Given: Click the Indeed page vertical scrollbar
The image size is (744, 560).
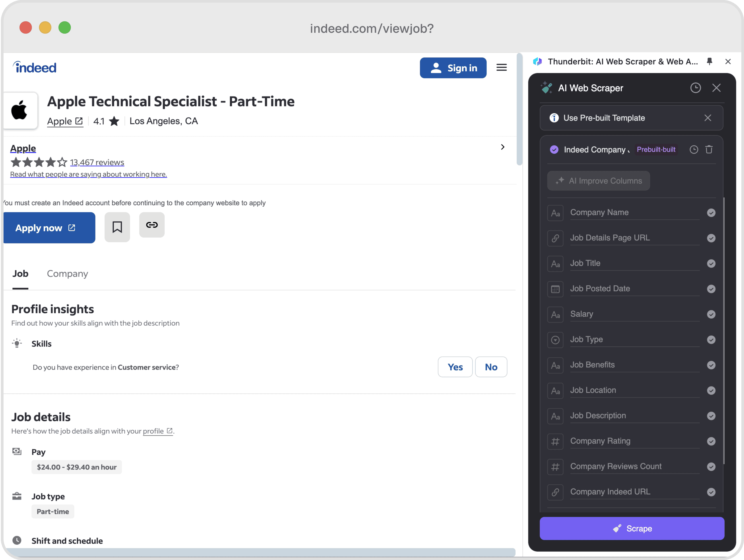Looking at the screenshot, I should tap(520, 109).
